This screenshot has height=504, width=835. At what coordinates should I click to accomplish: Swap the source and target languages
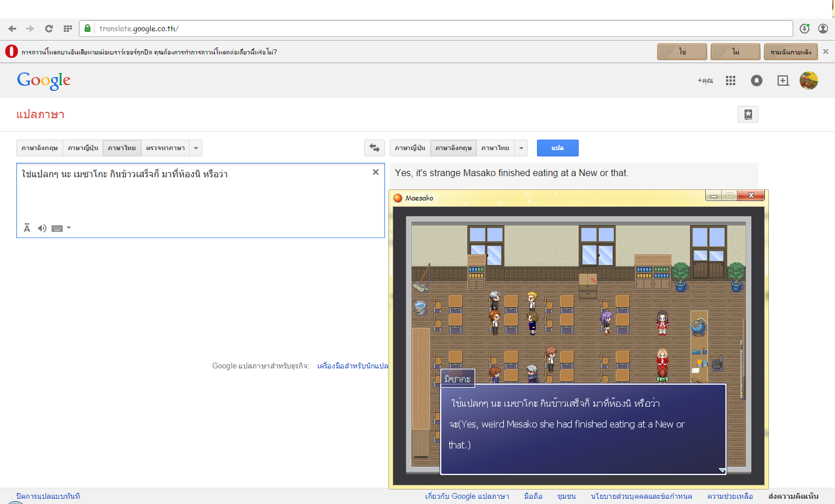(375, 148)
